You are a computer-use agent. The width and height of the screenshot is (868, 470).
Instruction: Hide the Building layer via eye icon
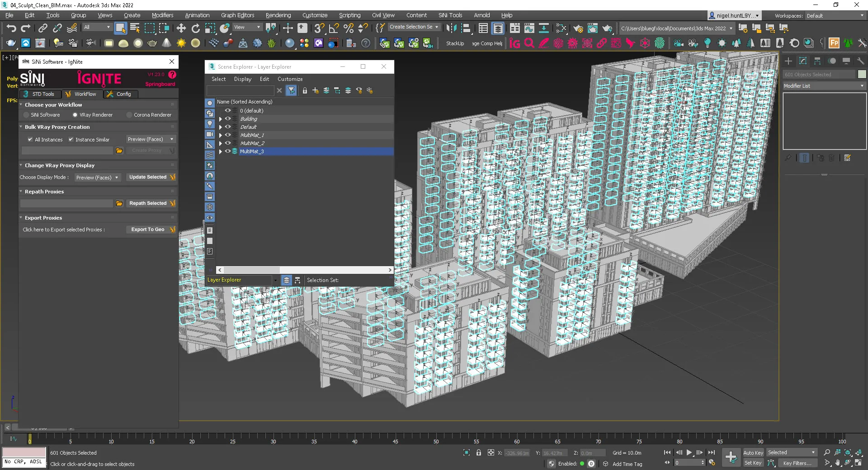tap(228, 119)
